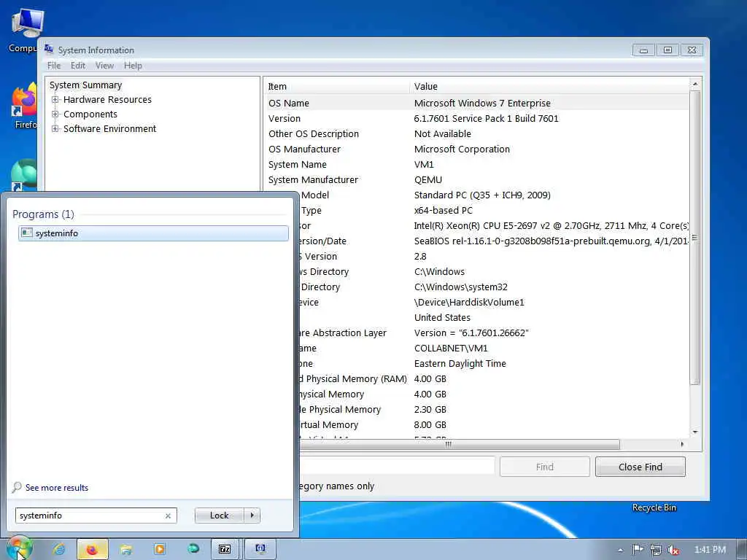Viewport: 747px width, 560px height.
Task: Click the taskbar clock showing 1:41 PM
Action: pyautogui.click(x=709, y=550)
